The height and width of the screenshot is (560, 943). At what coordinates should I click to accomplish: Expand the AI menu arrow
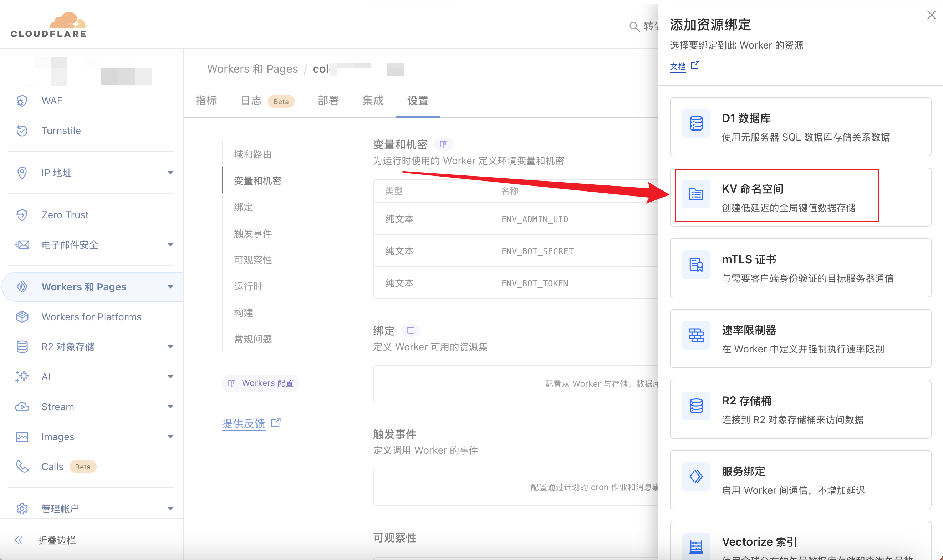coord(170,377)
